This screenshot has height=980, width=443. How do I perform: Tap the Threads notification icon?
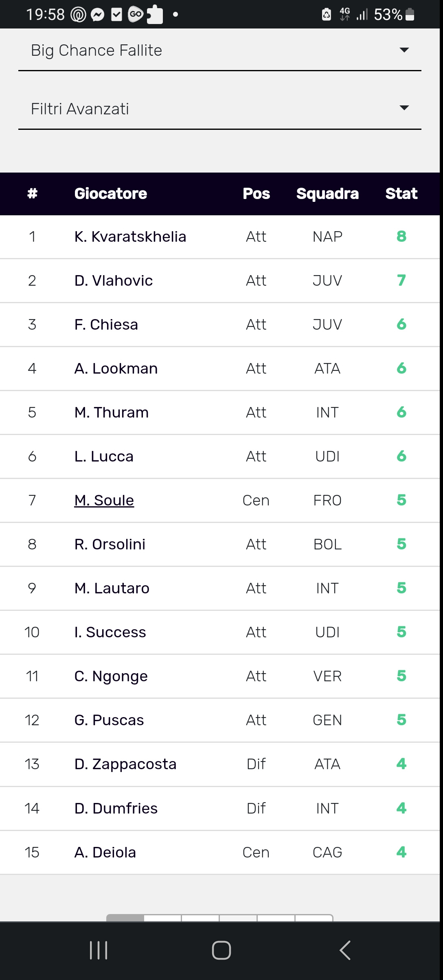79,15
